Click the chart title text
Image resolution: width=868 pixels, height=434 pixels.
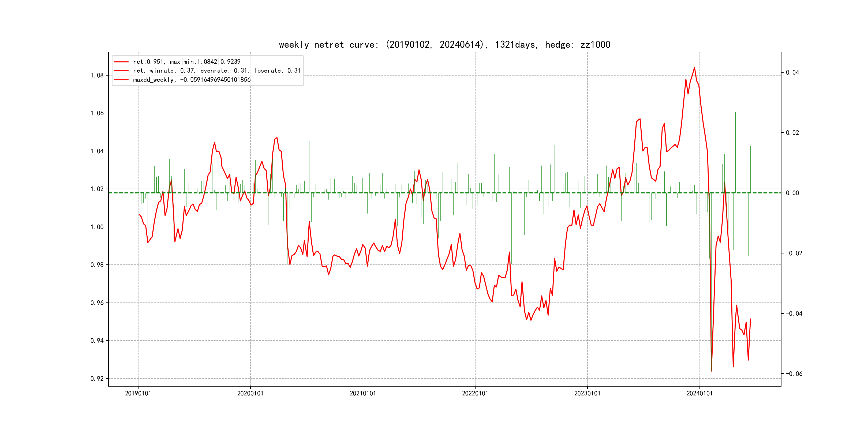click(x=444, y=44)
